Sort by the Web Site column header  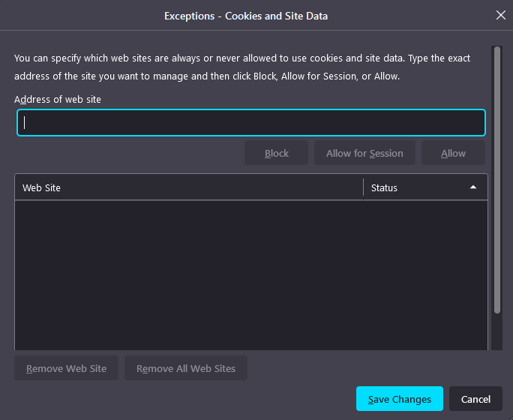pos(189,187)
